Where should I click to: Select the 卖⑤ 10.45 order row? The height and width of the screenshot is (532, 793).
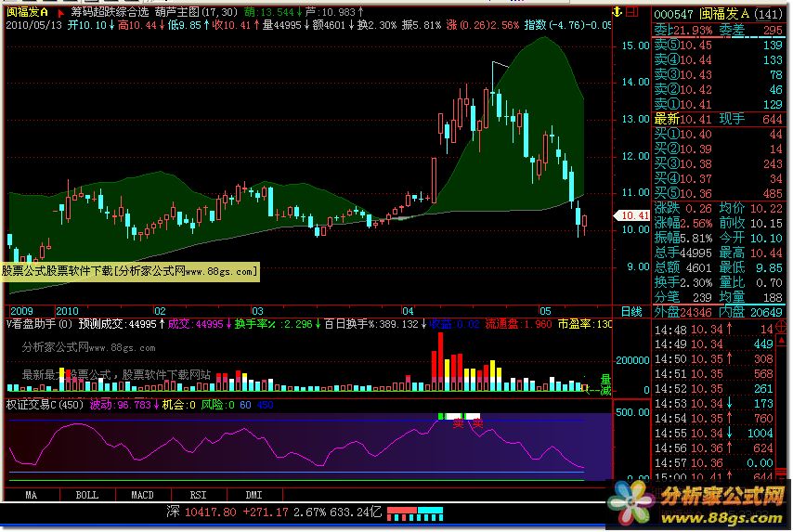[718, 45]
